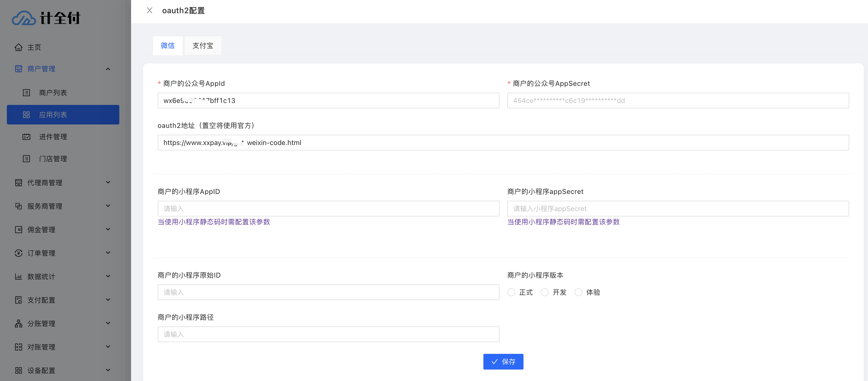Click the 数据统计 bar chart icon
This screenshot has width=868, height=381.
click(x=19, y=277)
